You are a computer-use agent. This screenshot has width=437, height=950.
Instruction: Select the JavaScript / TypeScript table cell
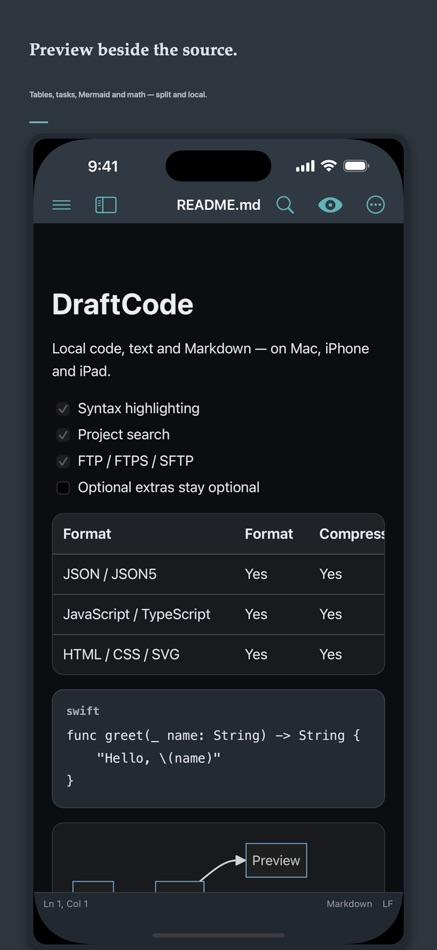click(x=136, y=614)
